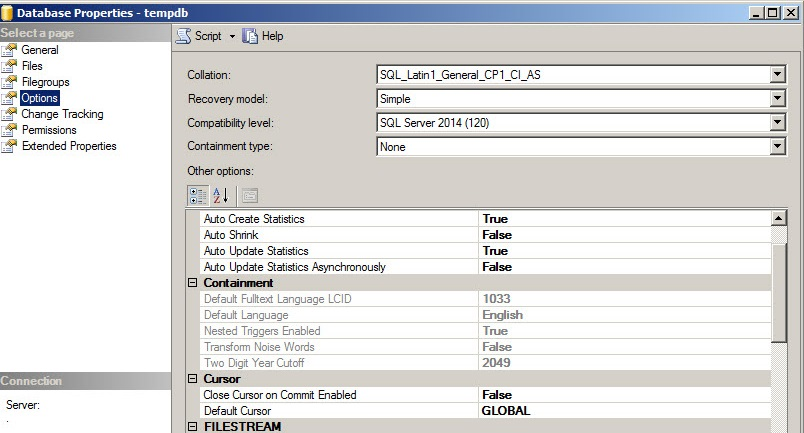Expand or collapse the FILESTREAM section

point(193,427)
